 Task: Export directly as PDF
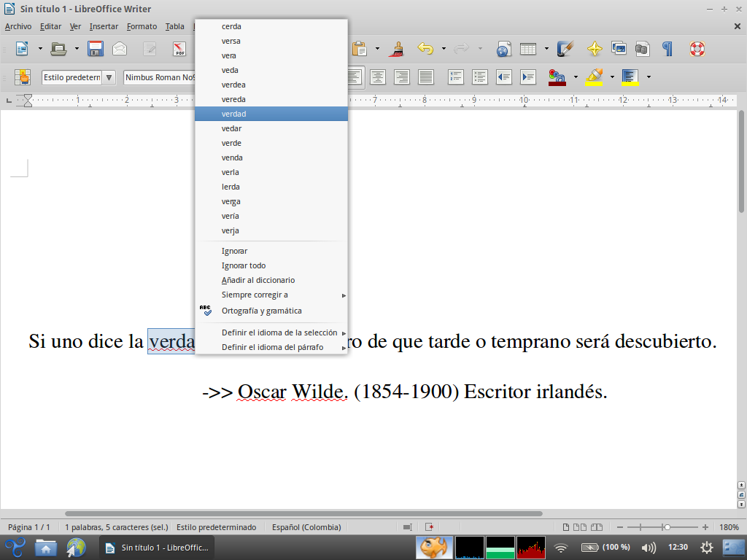tap(179, 49)
